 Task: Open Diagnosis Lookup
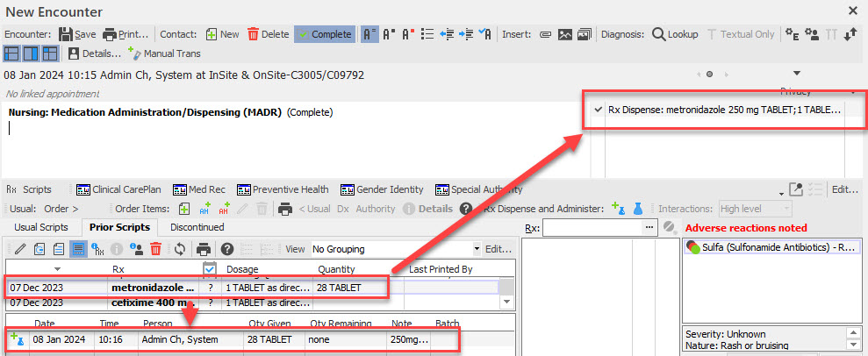tap(675, 34)
